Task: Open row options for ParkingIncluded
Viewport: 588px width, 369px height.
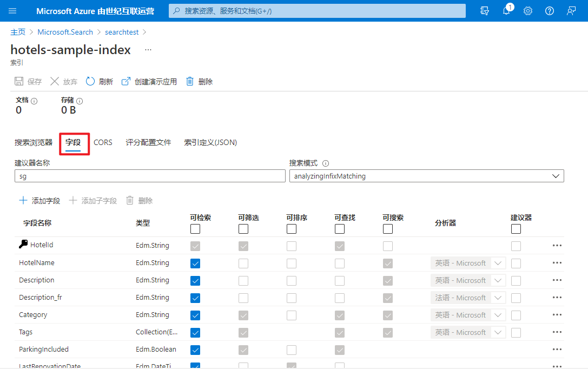Action: [x=557, y=350]
